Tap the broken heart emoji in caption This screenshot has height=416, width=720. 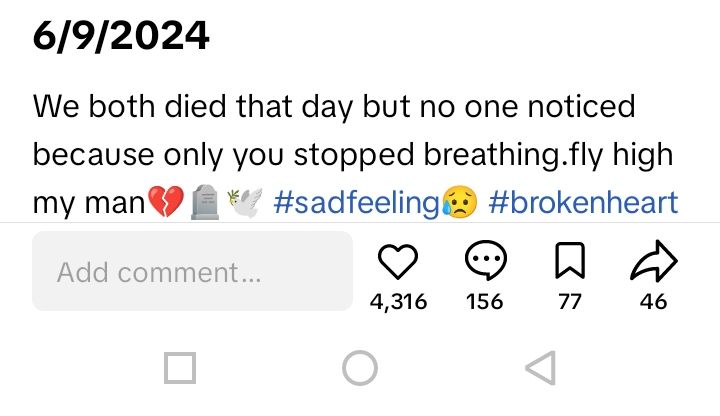pyautogui.click(x=166, y=204)
